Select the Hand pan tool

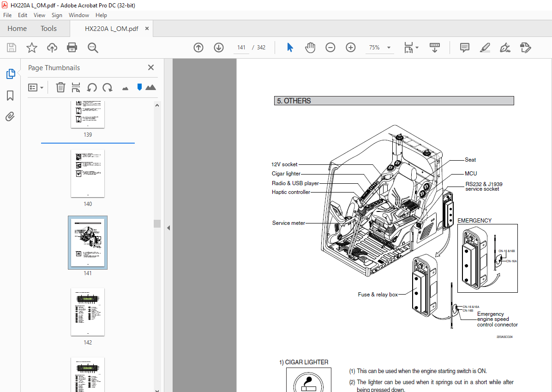pos(310,48)
